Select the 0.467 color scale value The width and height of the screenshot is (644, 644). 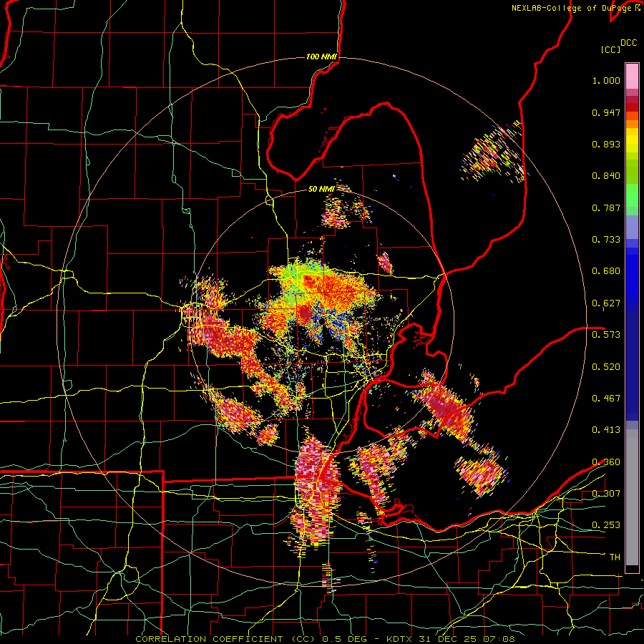click(606, 398)
